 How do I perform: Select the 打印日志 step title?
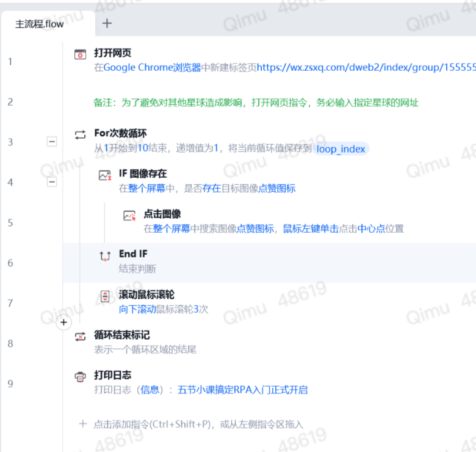[x=113, y=375]
